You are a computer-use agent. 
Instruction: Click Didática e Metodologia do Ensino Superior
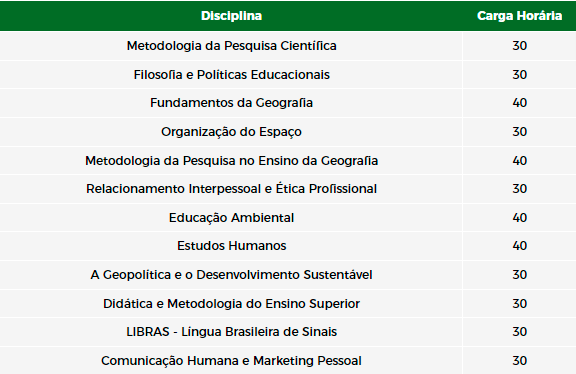click(231, 304)
